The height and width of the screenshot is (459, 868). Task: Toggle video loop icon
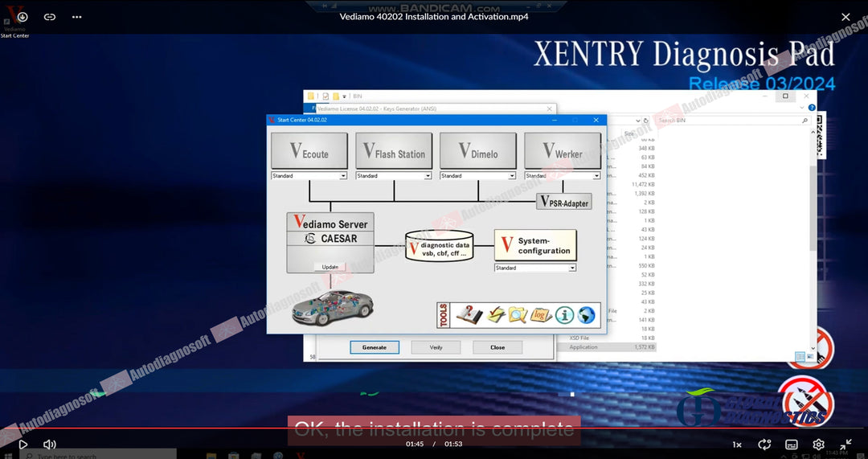tap(764, 444)
